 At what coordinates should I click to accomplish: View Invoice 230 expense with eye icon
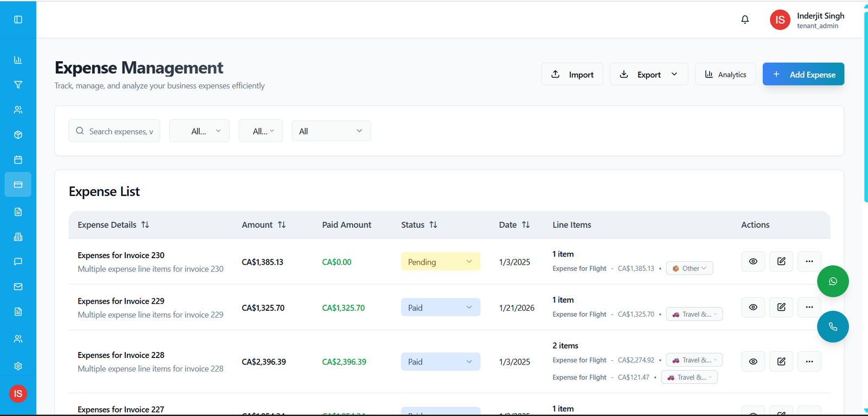753,261
